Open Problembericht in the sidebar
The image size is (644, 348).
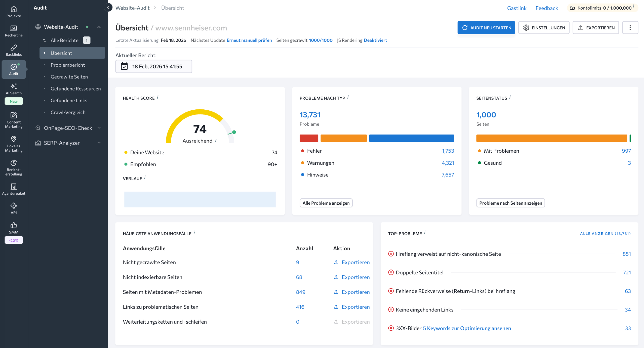click(x=67, y=65)
